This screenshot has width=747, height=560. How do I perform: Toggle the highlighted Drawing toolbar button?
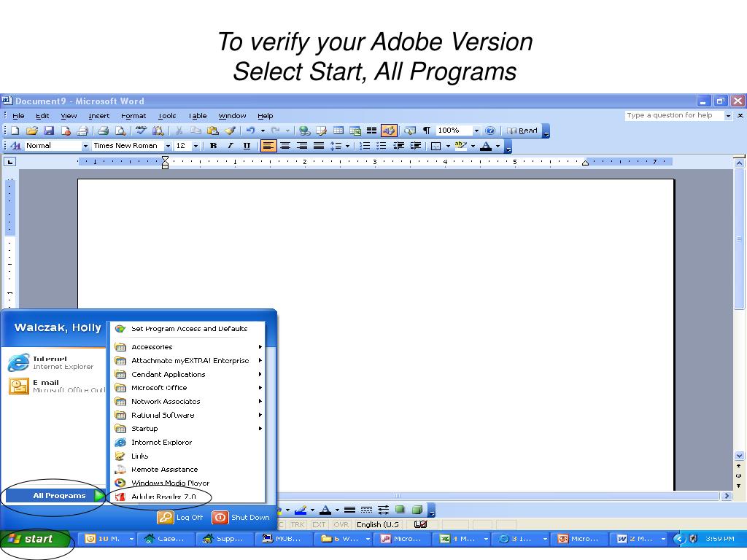coord(389,131)
